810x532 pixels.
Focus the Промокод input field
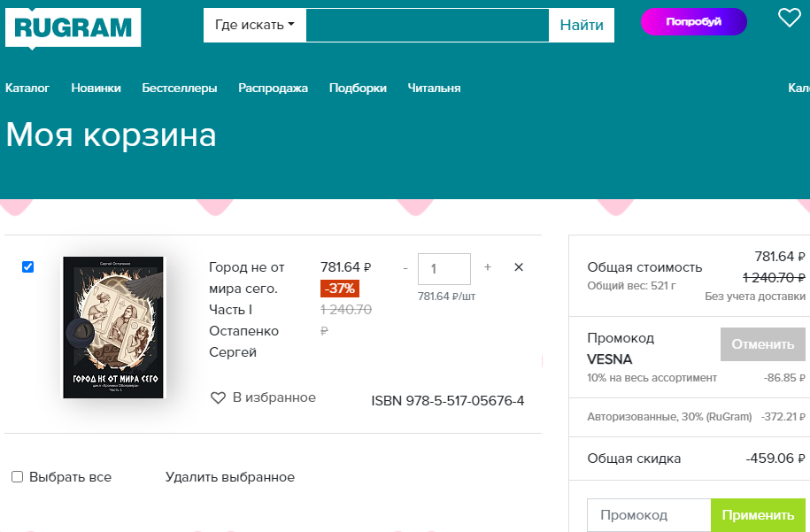coord(650,515)
